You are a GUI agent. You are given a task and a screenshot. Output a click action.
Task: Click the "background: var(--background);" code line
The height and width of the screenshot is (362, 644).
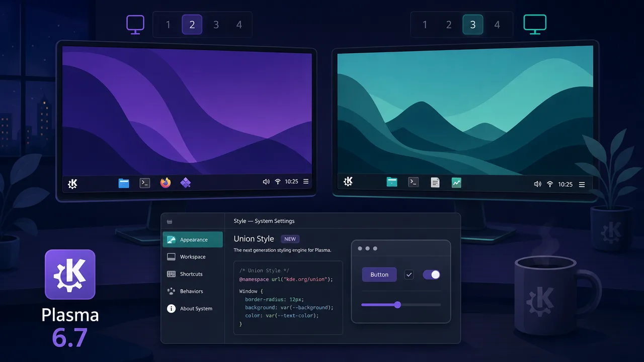pos(289,307)
